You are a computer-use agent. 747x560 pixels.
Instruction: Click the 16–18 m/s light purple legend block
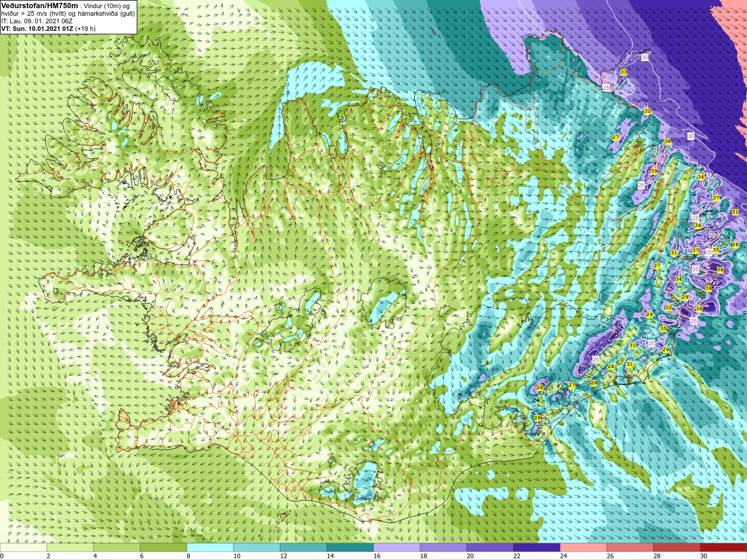click(x=397, y=548)
